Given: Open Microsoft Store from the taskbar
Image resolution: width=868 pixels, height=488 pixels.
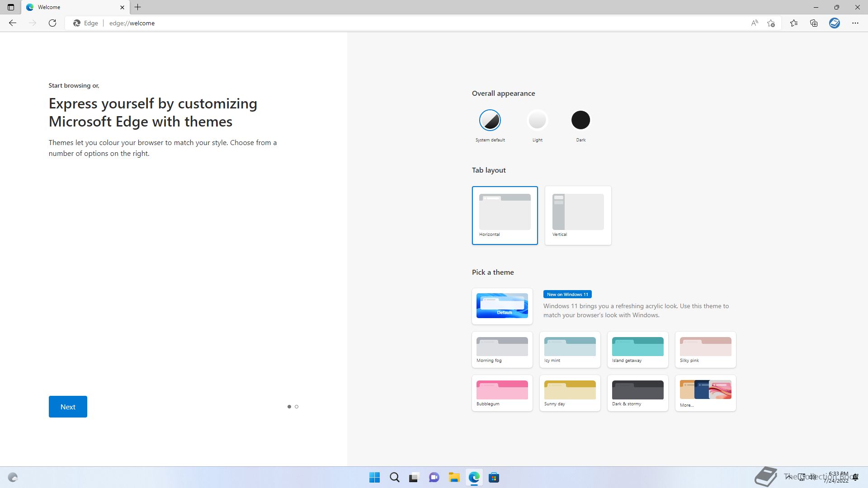Looking at the screenshot, I should 494,478.
